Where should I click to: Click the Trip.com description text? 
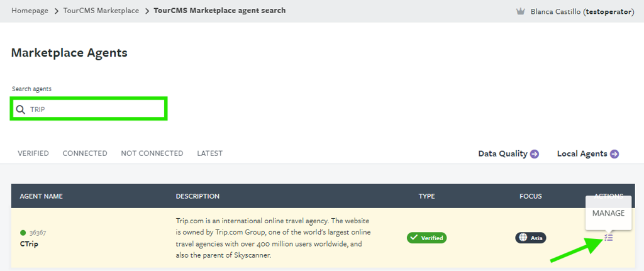(273, 238)
